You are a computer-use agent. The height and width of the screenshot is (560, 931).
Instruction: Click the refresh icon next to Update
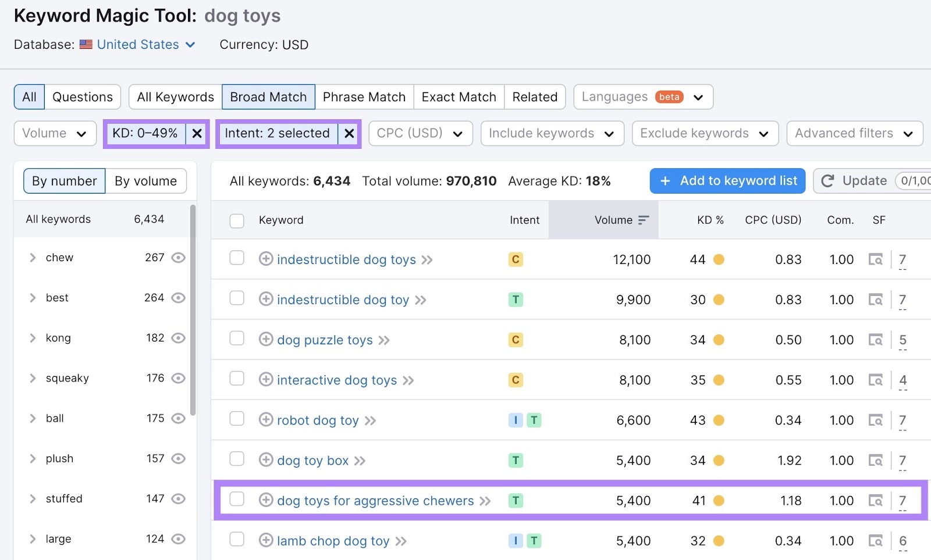(827, 181)
